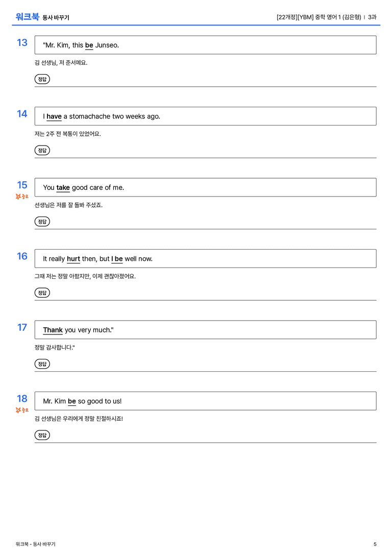Click the '[22개정][YBM] 중학 영어 1' header text
This screenshot has width=392, height=555.
pos(308,17)
